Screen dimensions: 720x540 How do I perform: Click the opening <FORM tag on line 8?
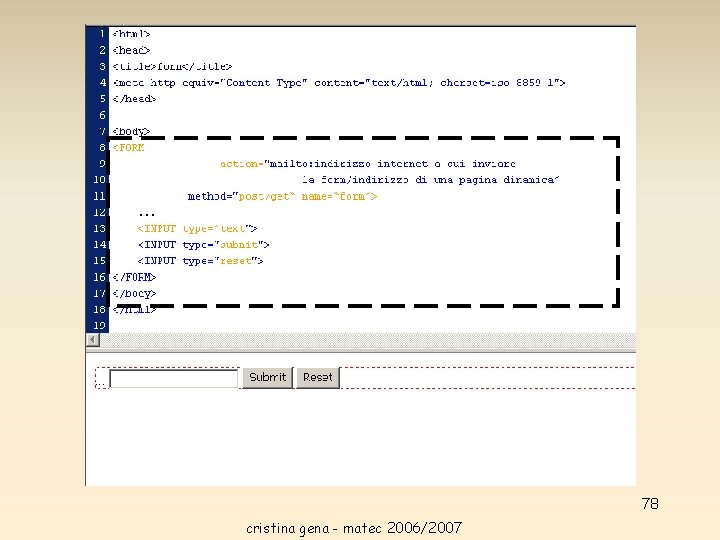tap(128, 147)
